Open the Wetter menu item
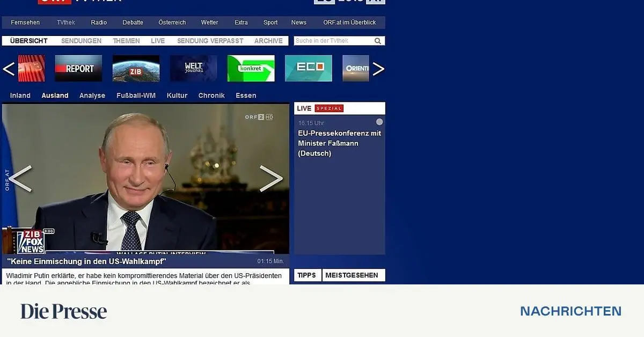The width and height of the screenshot is (644, 337). coord(209,22)
